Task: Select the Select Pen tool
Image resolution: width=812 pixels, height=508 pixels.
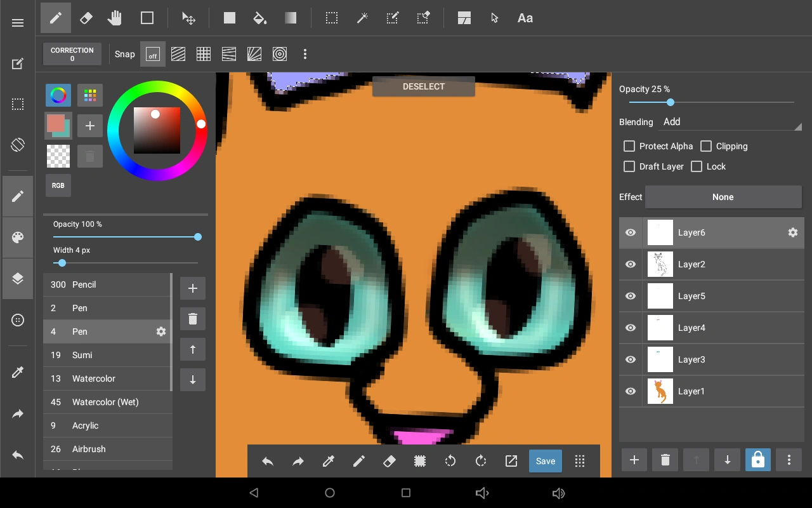Action: [x=393, y=18]
